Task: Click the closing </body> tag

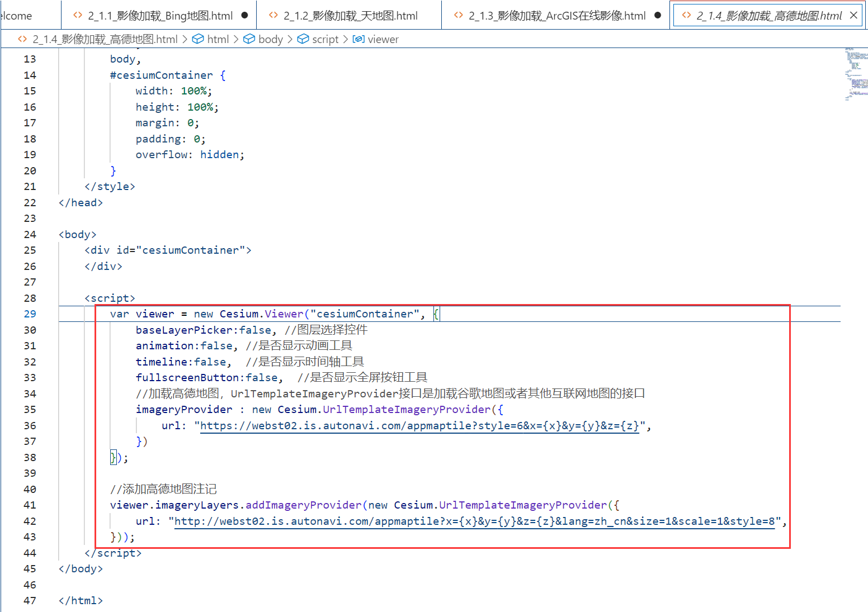Action: pyautogui.click(x=81, y=569)
